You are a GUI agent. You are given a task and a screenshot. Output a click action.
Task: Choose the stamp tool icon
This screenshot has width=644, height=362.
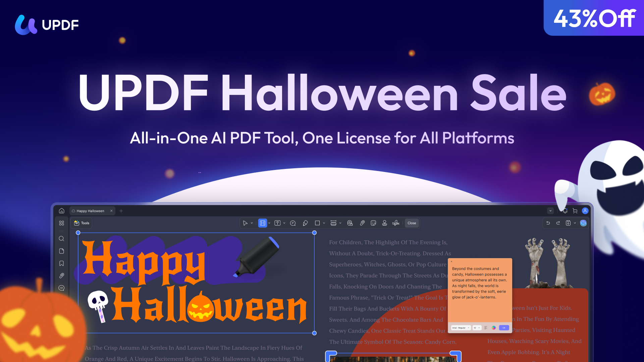[385, 223]
